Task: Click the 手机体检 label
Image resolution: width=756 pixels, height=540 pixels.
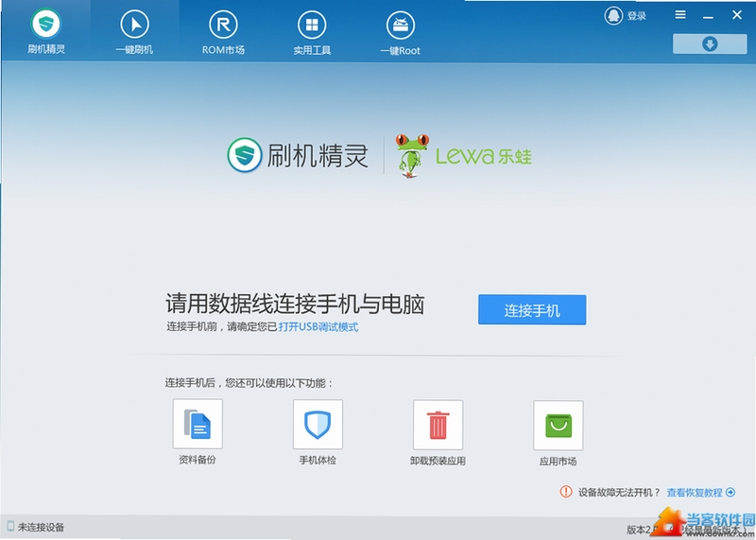Action: point(318,460)
